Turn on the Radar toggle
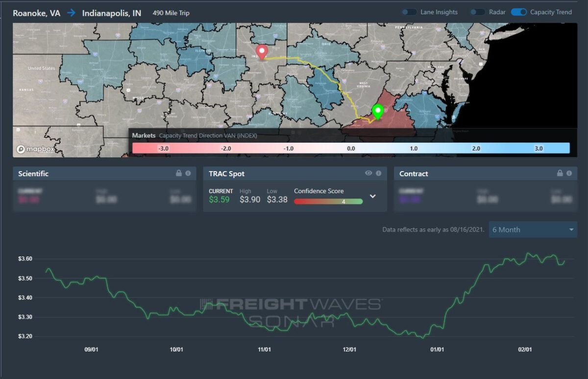Image resolution: width=588 pixels, height=379 pixels. (477, 12)
